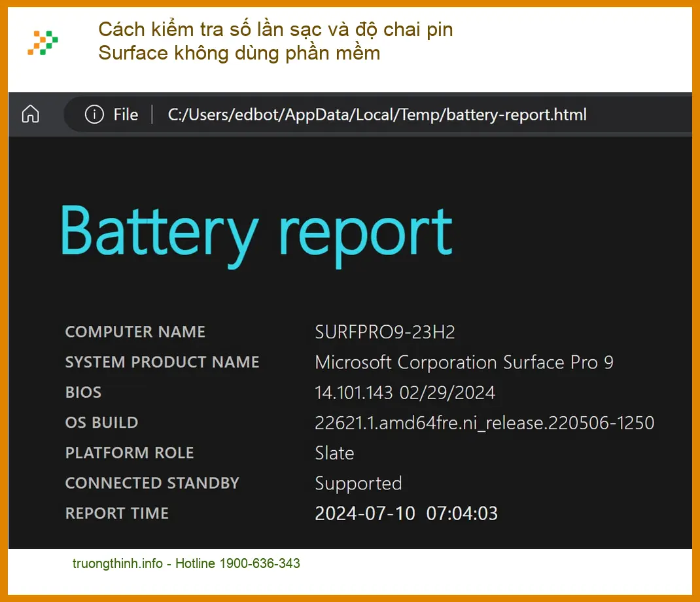
Task: Open the site info circle icon
Action: coord(94,115)
